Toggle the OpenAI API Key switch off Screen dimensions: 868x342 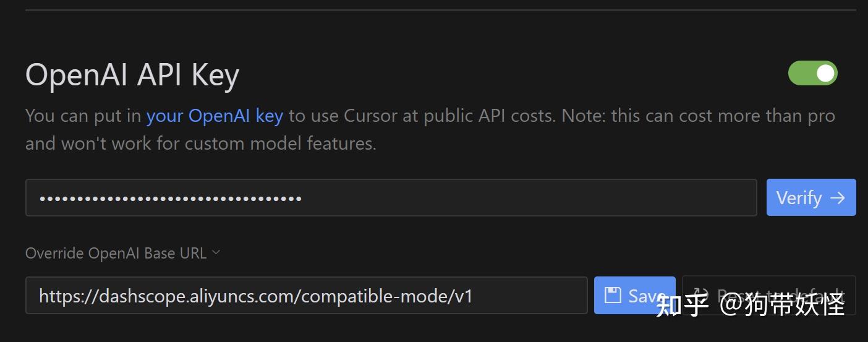tap(812, 74)
